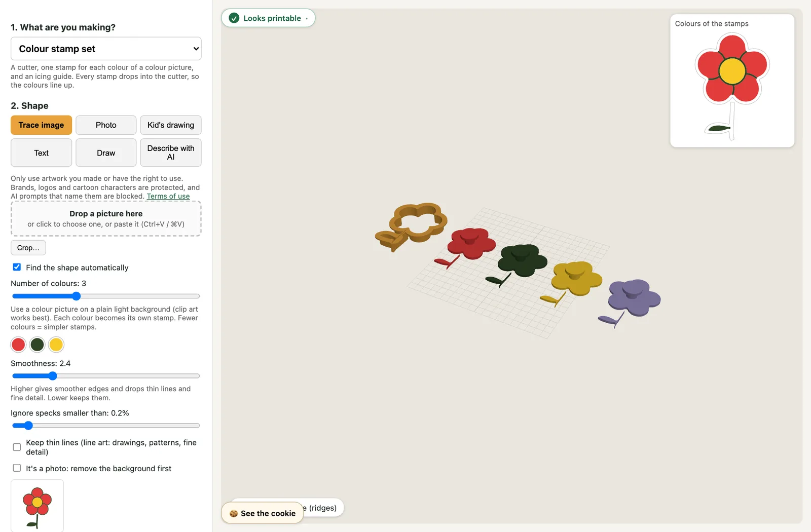Enable the 'Keep thin lines' checkbox
Viewport: 811px width, 532px height.
click(x=17, y=447)
